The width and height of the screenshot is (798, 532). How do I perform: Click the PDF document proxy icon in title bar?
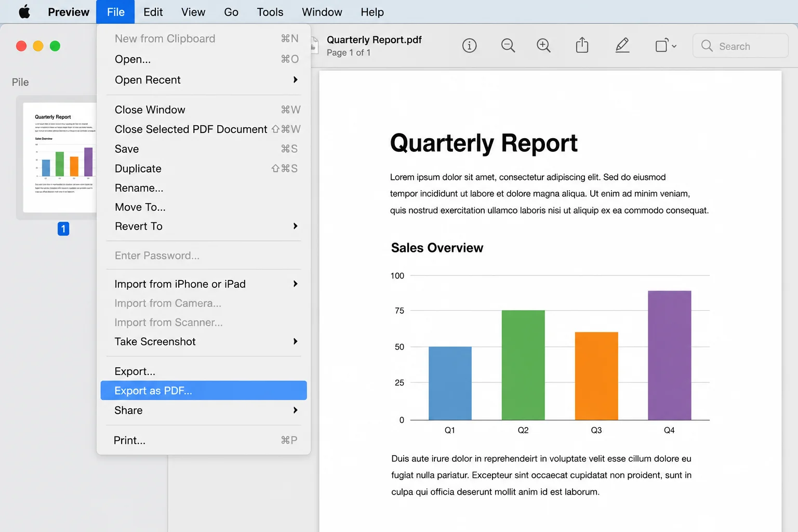click(314, 45)
